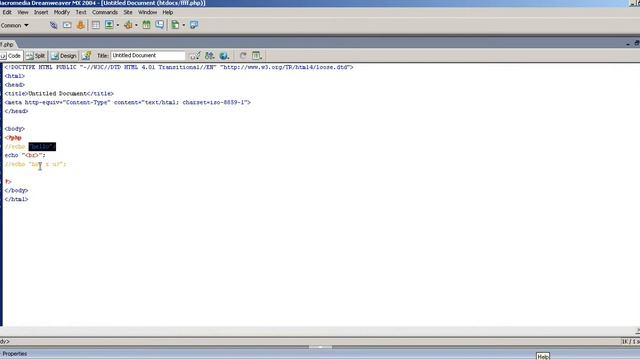Screen dimensions: 640x360
Task: Click the closing </html> tag line
Action: [x=16, y=199]
